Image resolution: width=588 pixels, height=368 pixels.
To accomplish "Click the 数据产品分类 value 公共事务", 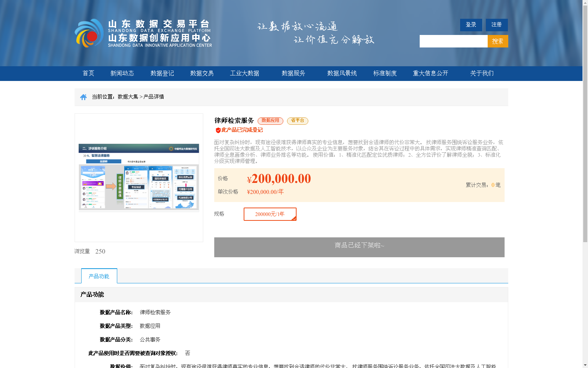I will click(x=150, y=340).
